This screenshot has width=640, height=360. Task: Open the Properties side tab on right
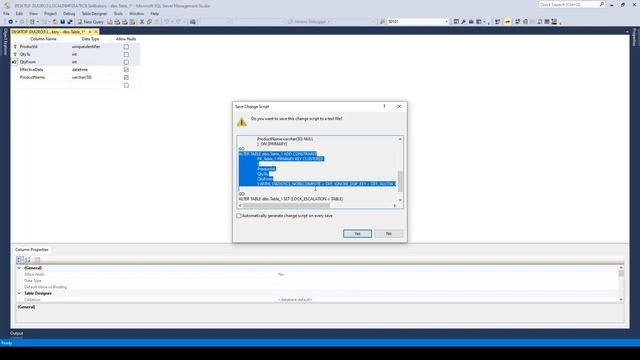click(x=634, y=38)
